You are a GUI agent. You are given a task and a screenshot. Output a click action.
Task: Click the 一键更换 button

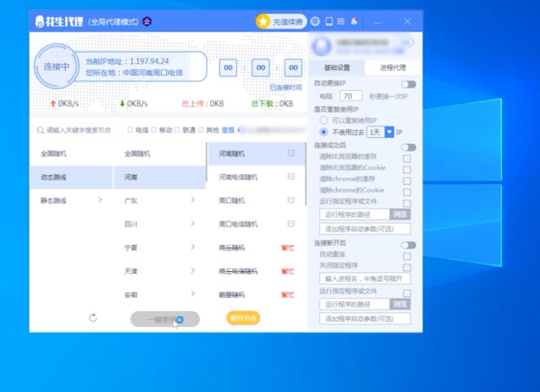(165, 319)
